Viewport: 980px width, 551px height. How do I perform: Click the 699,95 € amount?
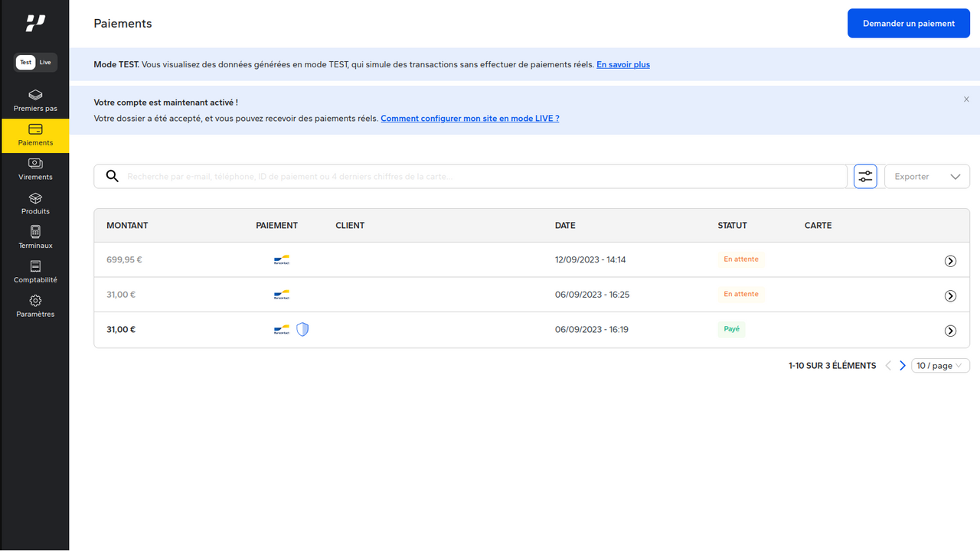click(124, 259)
